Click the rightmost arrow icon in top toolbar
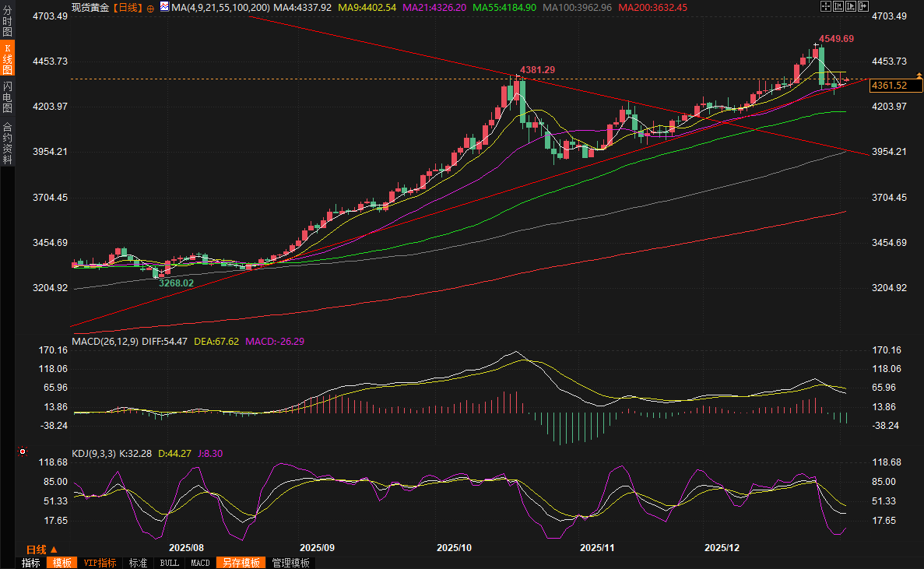The width and height of the screenshot is (924, 569). point(863,6)
